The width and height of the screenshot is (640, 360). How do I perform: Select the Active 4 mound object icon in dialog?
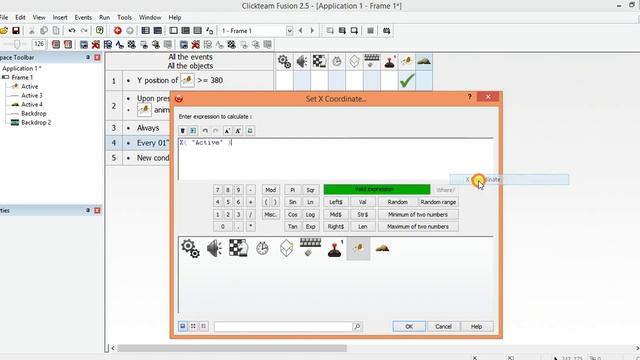coord(382,248)
